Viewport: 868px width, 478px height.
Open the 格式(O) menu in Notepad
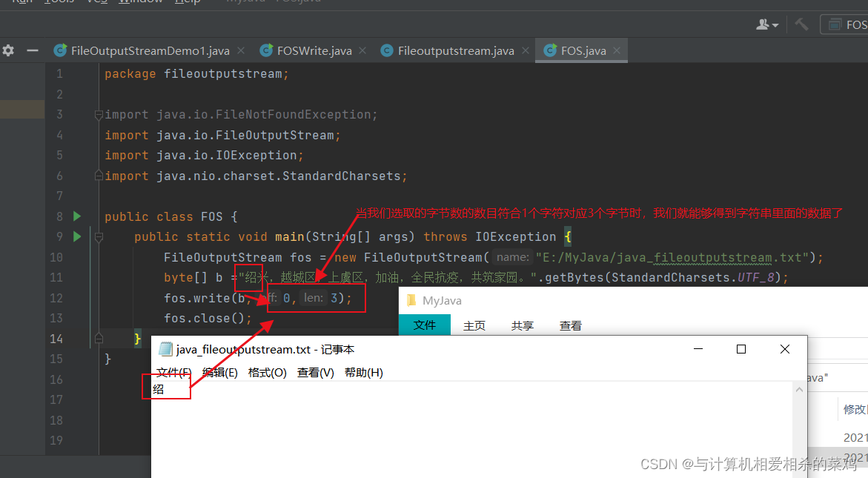(x=268, y=373)
